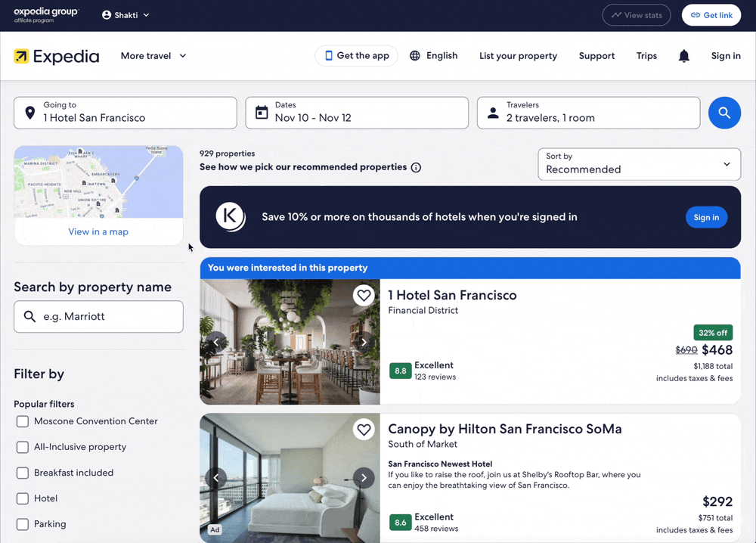Open the Travelers selector

pos(588,113)
